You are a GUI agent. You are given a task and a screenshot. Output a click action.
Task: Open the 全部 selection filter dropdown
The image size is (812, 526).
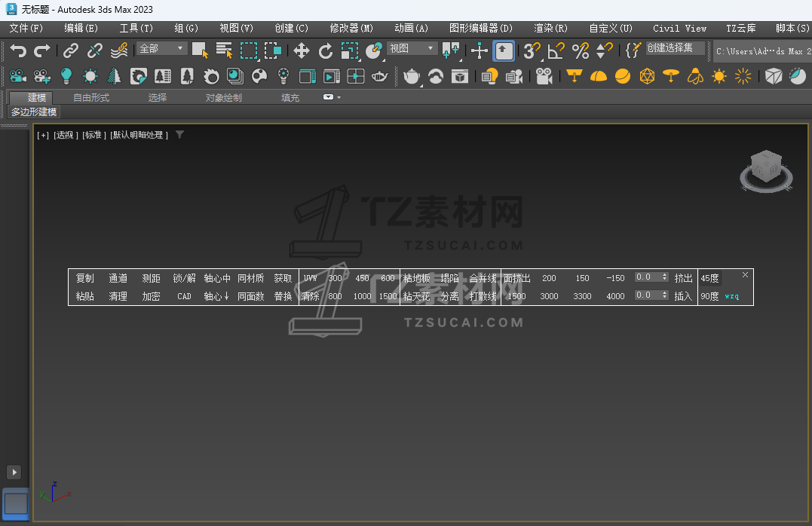[x=161, y=48]
